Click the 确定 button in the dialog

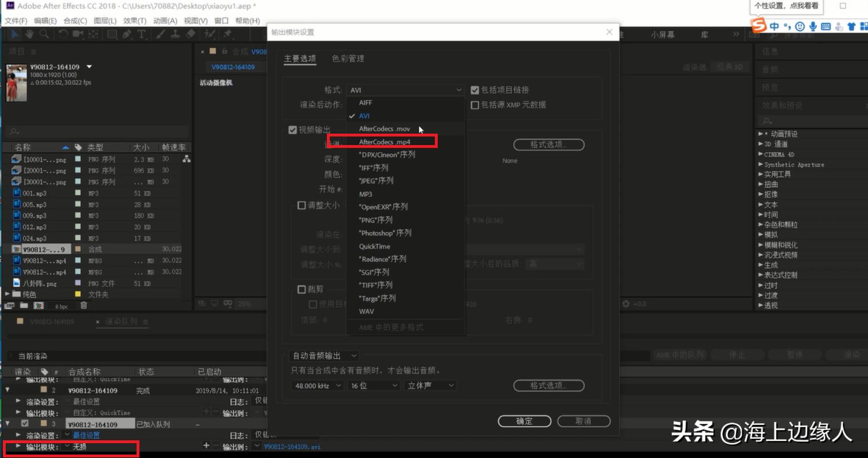pyautogui.click(x=523, y=421)
